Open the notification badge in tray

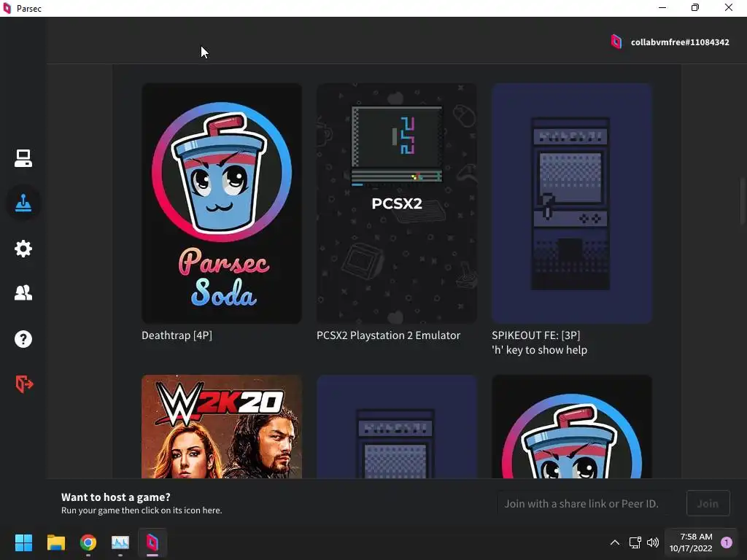[727, 542]
